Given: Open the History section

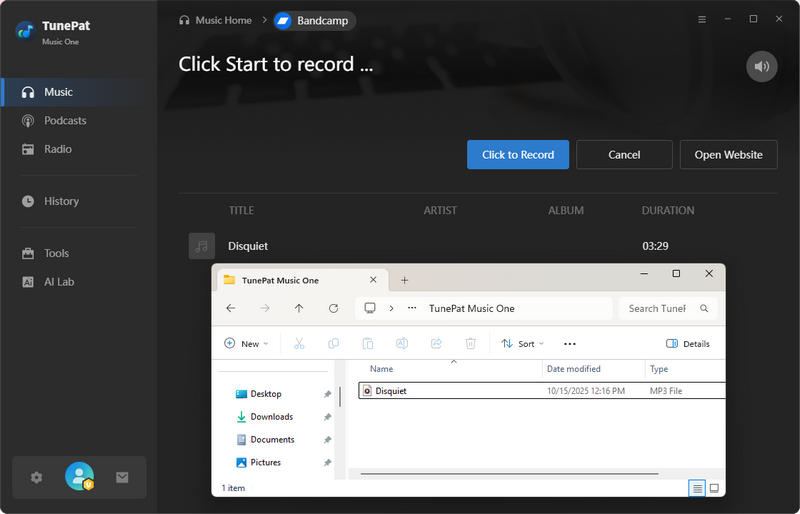Looking at the screenshot, I should pos(61,201).
